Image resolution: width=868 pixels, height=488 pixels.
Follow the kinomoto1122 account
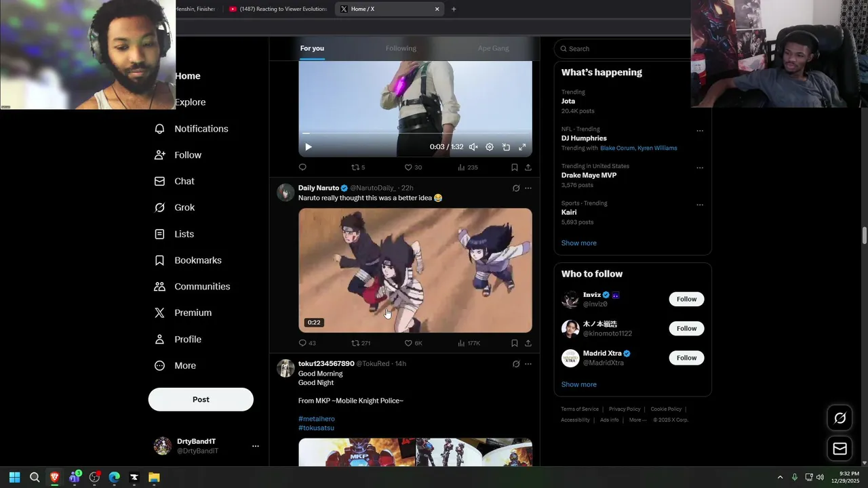point(686,328)
